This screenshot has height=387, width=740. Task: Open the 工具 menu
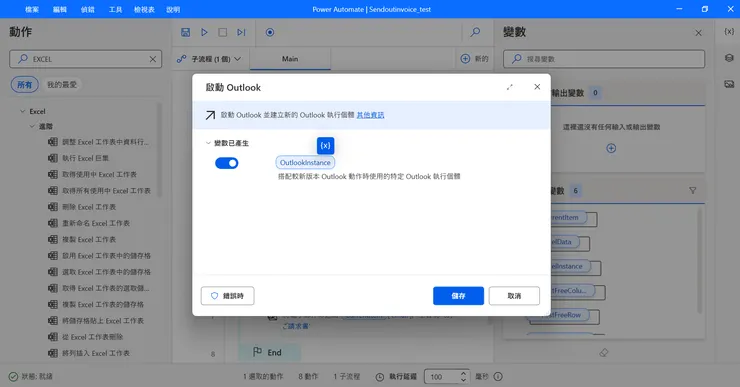coord(115,9)
